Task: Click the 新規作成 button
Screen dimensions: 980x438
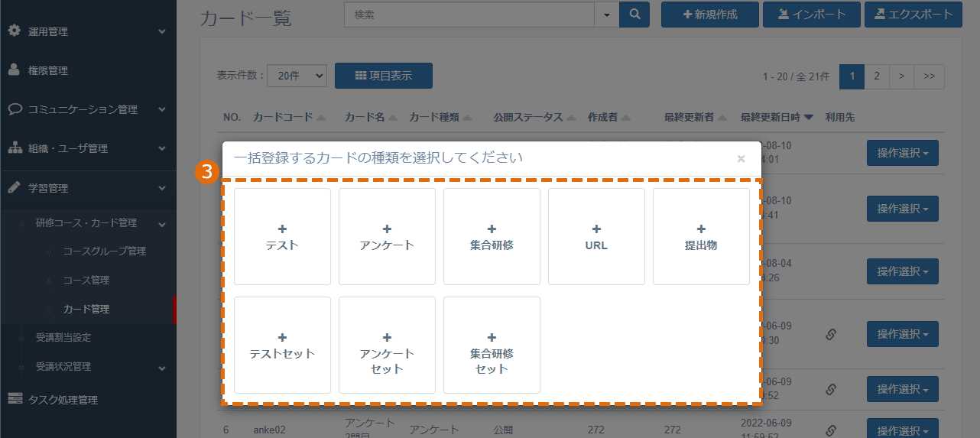Action: point(710,15)
